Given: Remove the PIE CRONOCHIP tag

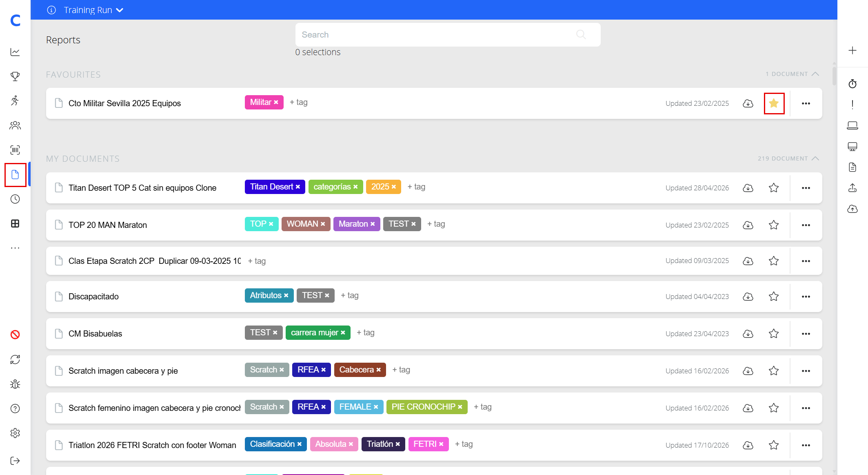Looking at the screenshot, I should [460, 407].
